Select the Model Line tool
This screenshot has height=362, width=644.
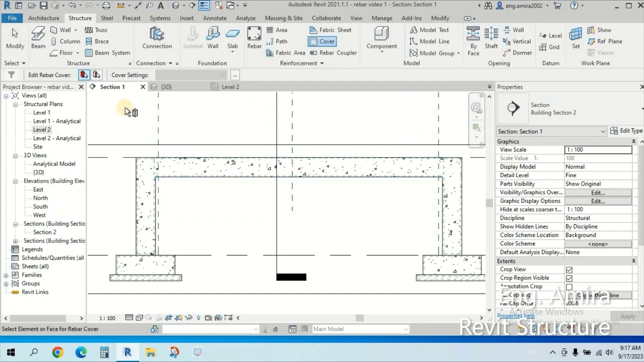click(x=429, y=41)
